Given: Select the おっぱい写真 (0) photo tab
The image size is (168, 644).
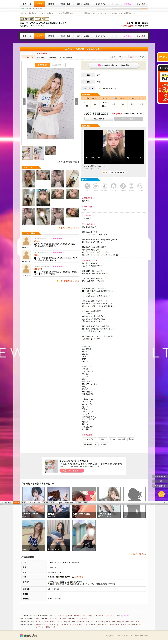Looking at the screenshot, I should [58, 65].
